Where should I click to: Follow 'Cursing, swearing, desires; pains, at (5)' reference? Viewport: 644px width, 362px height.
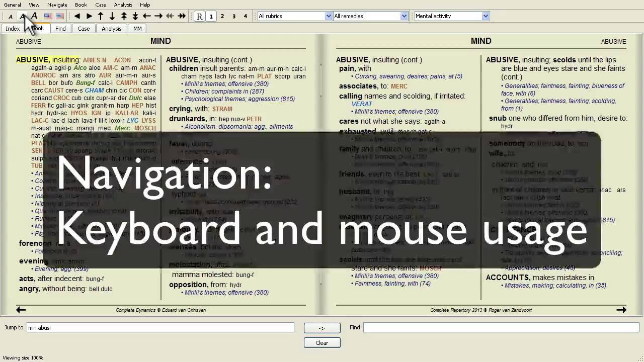coord(409,76)
